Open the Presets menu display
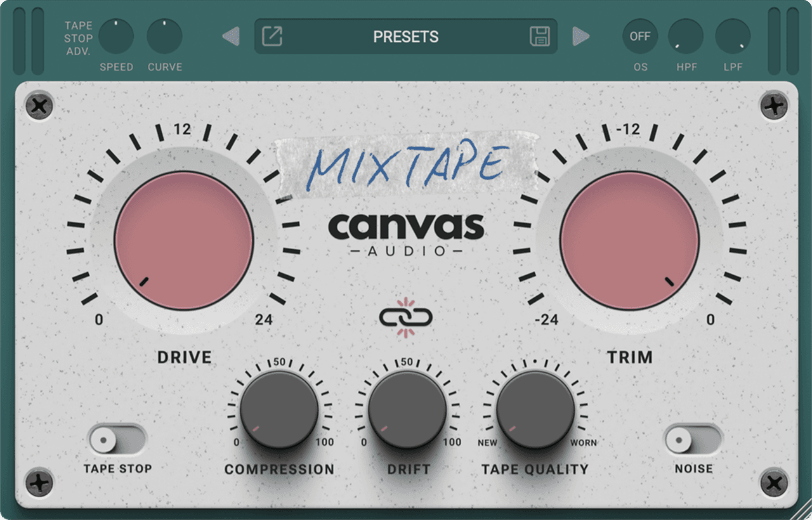The height and width of the screenshot is (520, 812). coord(406,36)
